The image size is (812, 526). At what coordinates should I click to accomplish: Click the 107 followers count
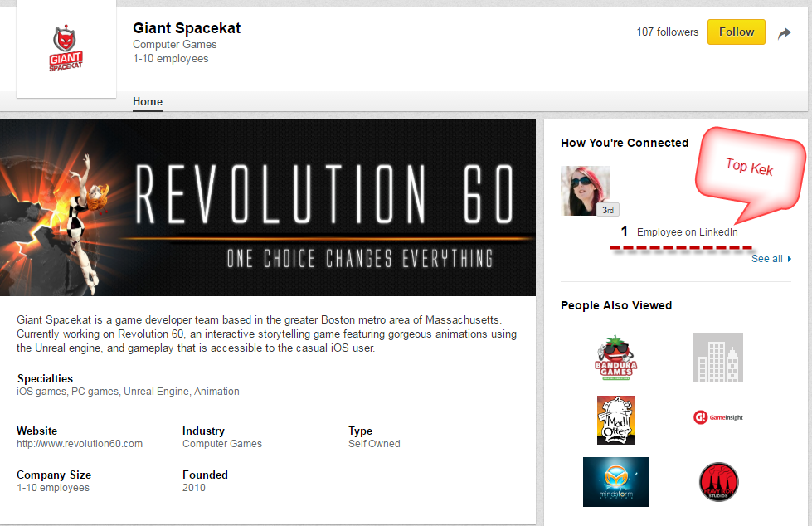(667, 32)
